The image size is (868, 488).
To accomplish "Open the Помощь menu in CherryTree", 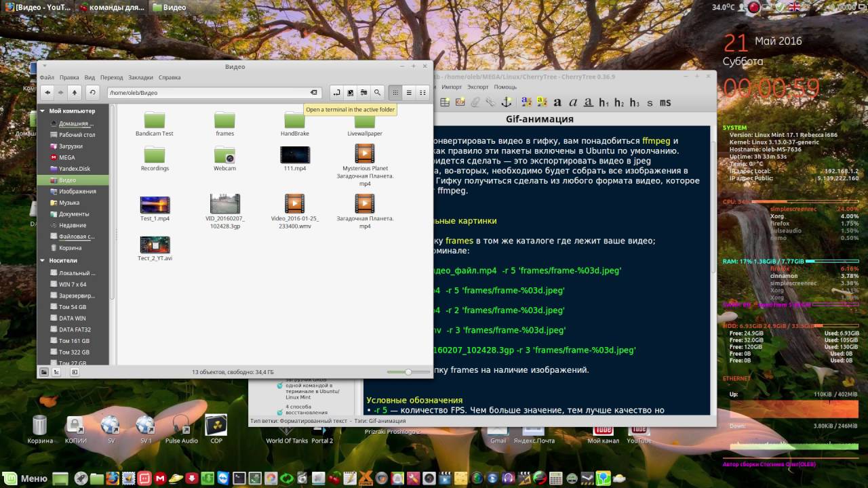I will (505, 87).
